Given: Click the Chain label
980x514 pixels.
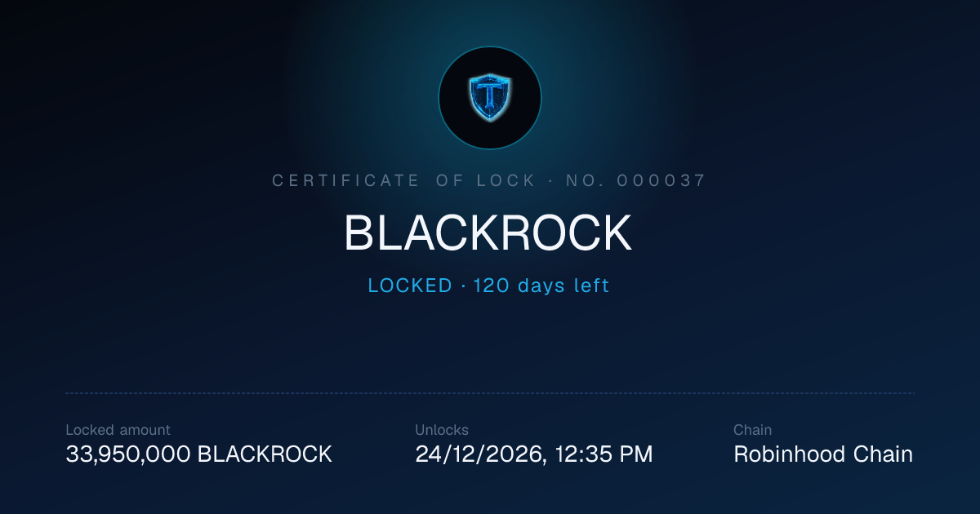Looking at the screenshot, I should (x=752, y=430).
